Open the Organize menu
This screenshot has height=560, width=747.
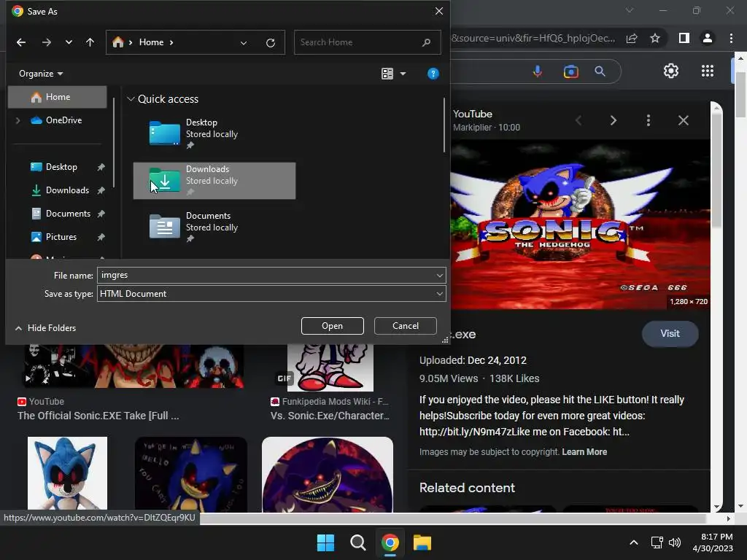(41, 74)
